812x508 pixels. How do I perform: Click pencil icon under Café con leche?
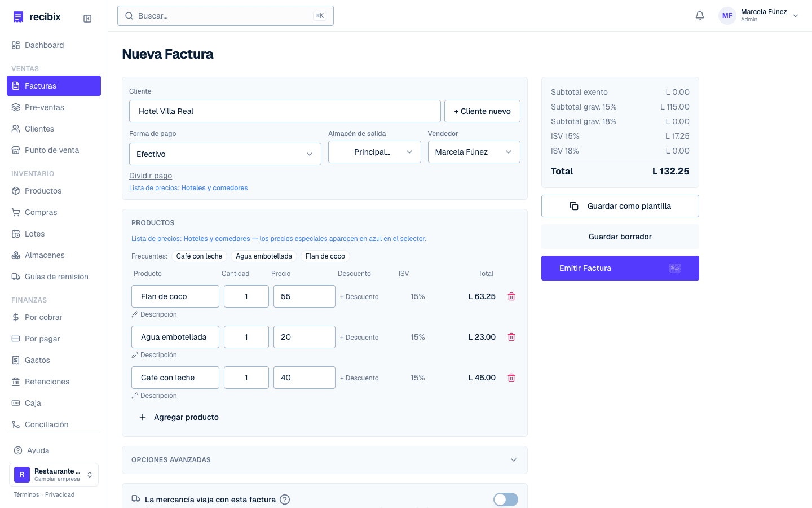(x=135, y=396)
